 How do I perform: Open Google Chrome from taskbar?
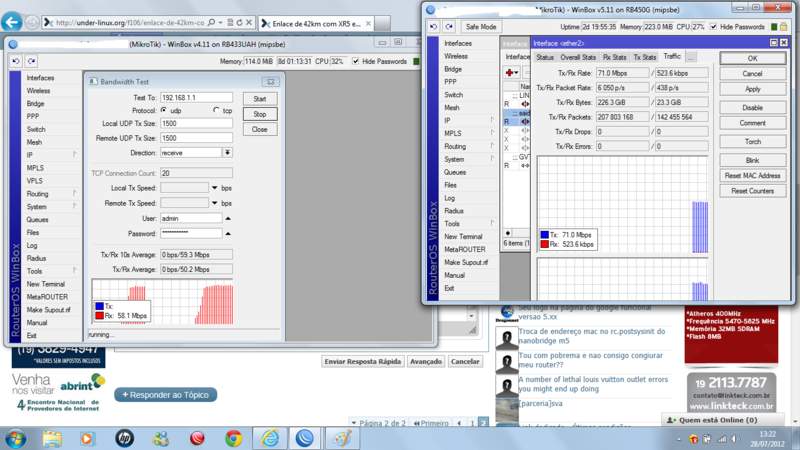233,438
